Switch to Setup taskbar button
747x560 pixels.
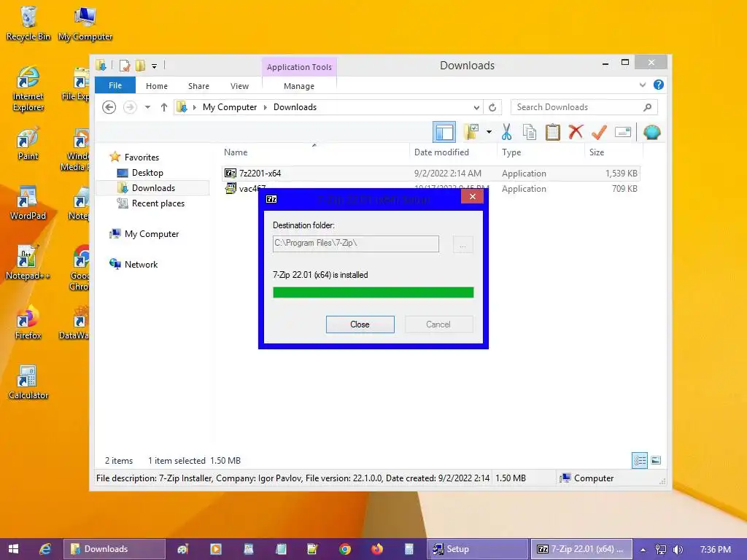tap(477, 549)
